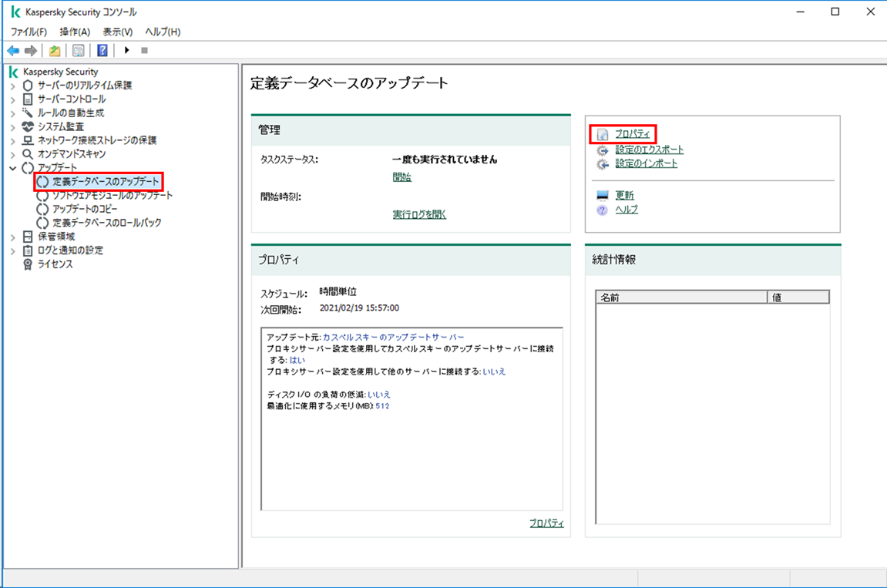Click the shield icon for サーバーのリアルタイム保護
Screen dimensions: 887x588
click(x=28, y=86)
